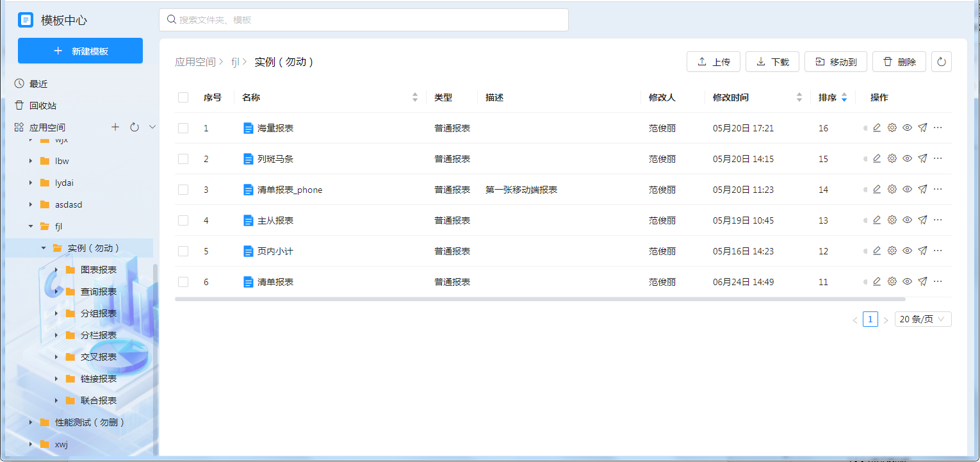Click the 上传 button
Image resolution: width=980 pixels, height=462 pixels.
click(x=713, y=62)
